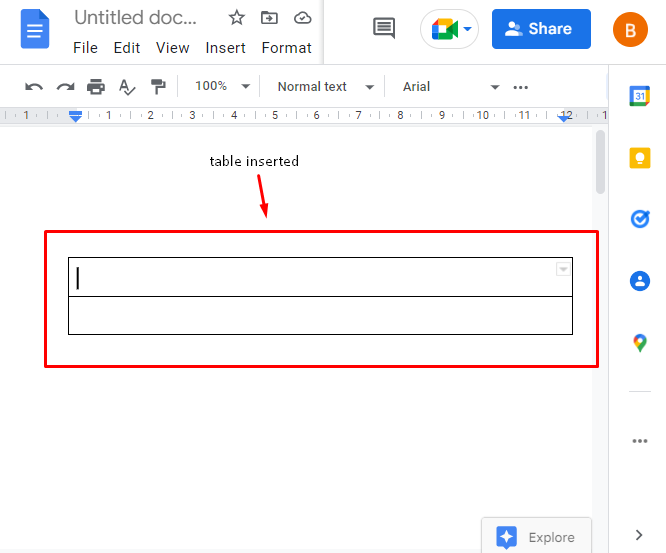Open the View menu
Screen dimensions: 666x553
tap(172, 48)
